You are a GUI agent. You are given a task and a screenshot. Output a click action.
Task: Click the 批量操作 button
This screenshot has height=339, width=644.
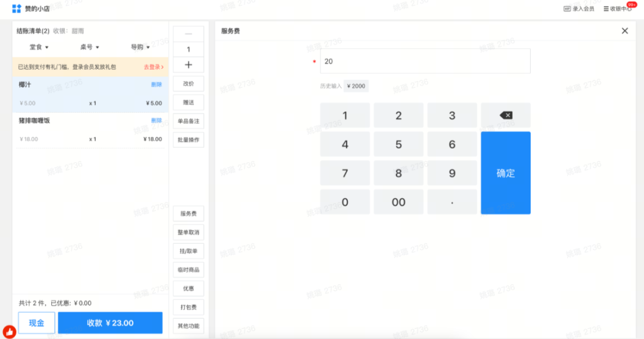pyautogui.click(x=188, y=140)
